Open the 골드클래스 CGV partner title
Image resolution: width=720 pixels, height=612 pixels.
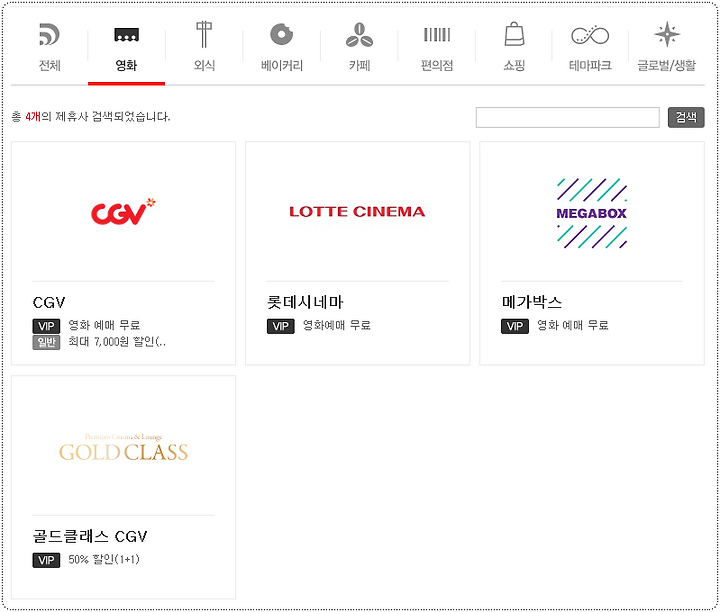tap(90, 536)
